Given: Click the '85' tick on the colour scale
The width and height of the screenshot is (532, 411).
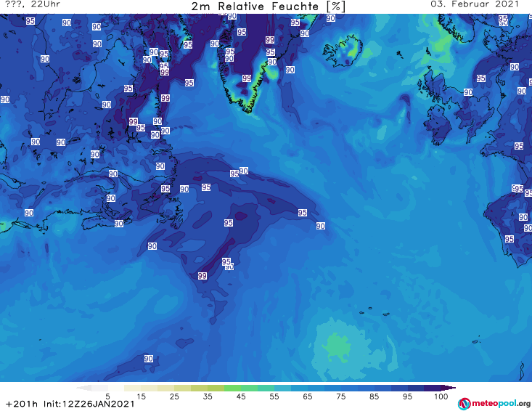Looking at the screenshot, I should click(374, 396).
